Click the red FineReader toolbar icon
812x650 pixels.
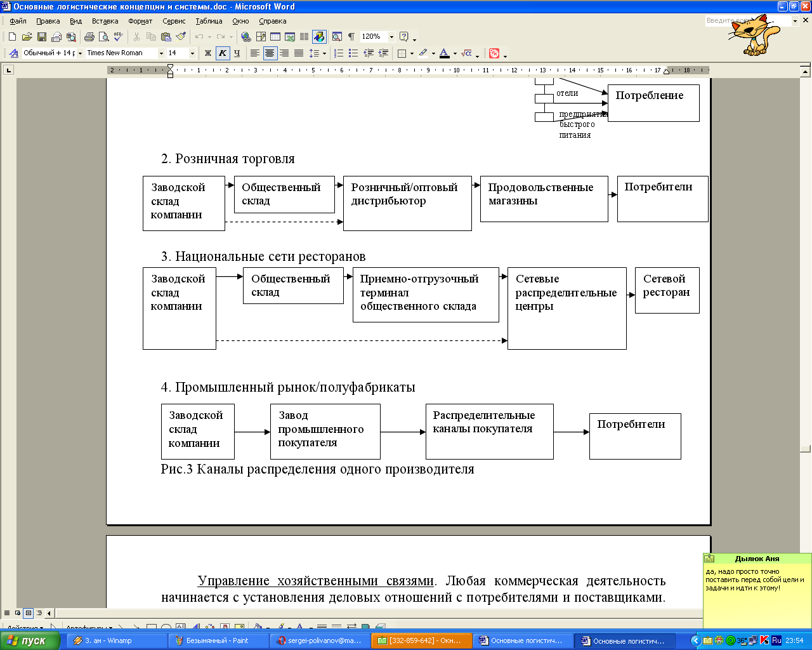(x=494, y=53)
